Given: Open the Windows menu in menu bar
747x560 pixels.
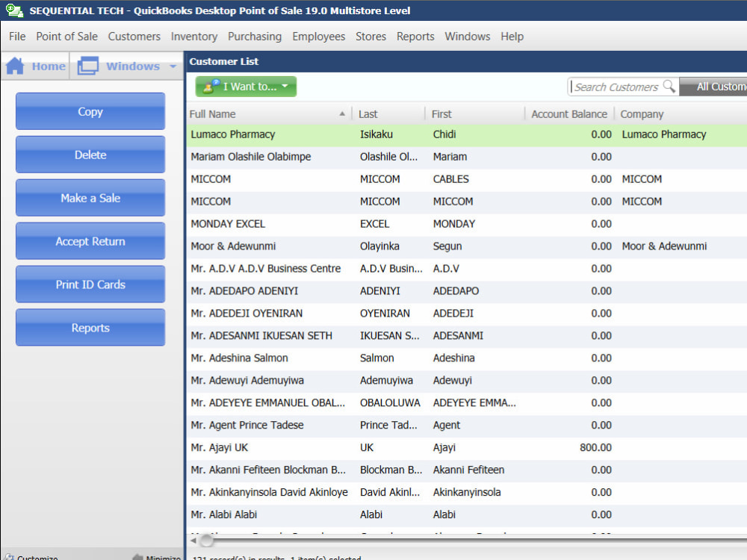Looking at the screenshot, I should (x=468, y=36).
